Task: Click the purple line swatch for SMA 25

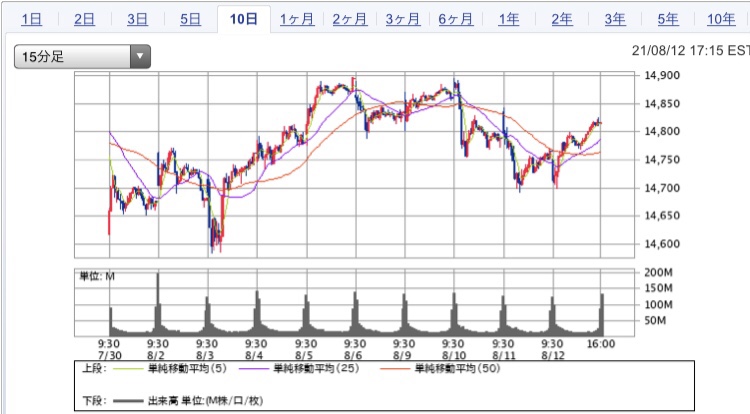Action: (x=254, y=369)
